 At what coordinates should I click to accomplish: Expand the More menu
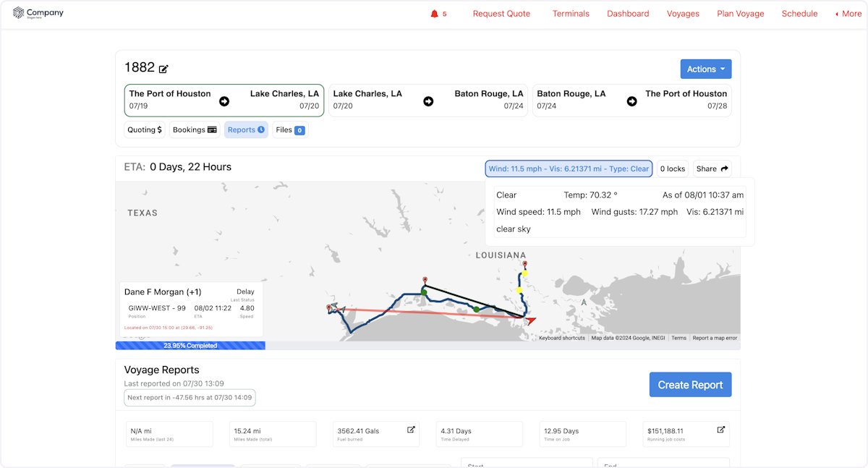pyautogui.click(x=848, y=14)
